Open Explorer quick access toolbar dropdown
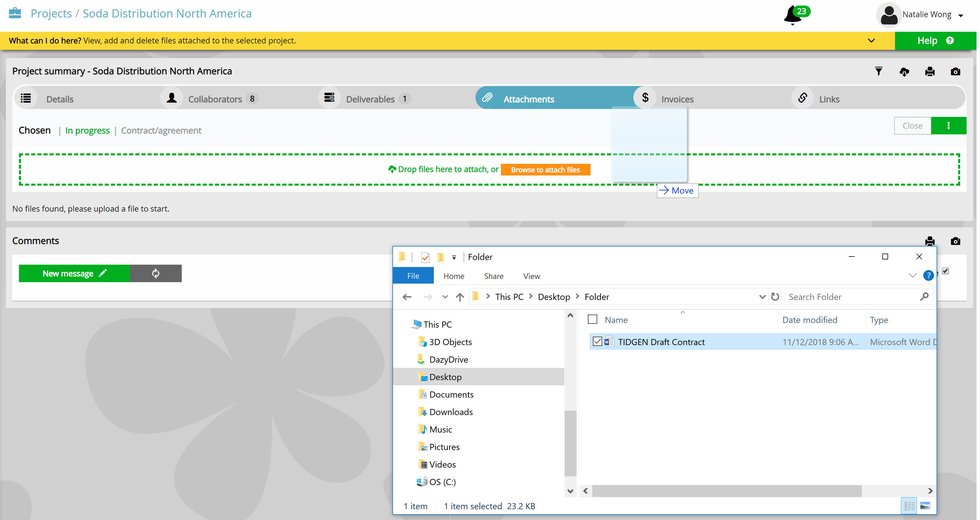The width and height of the screenshot is (980, 520). [454, 258]
